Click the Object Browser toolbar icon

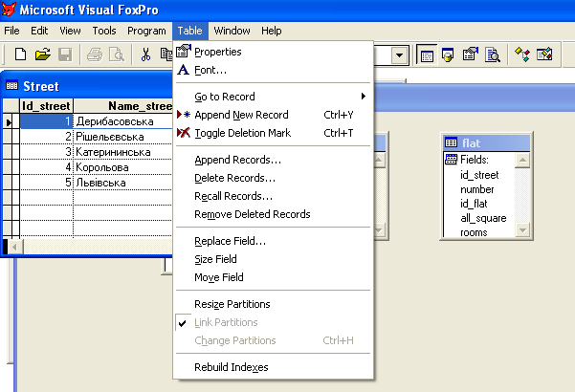pos(544,54)
